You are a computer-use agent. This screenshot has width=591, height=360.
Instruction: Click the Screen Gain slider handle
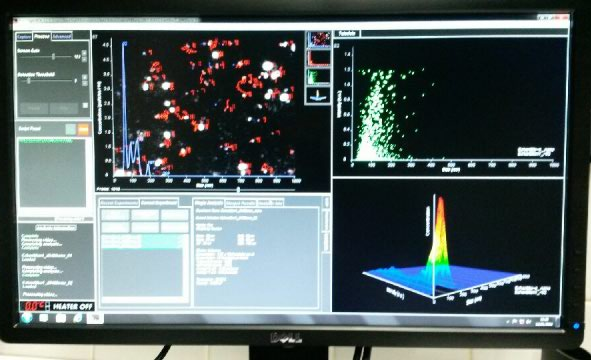pos(54,57)
